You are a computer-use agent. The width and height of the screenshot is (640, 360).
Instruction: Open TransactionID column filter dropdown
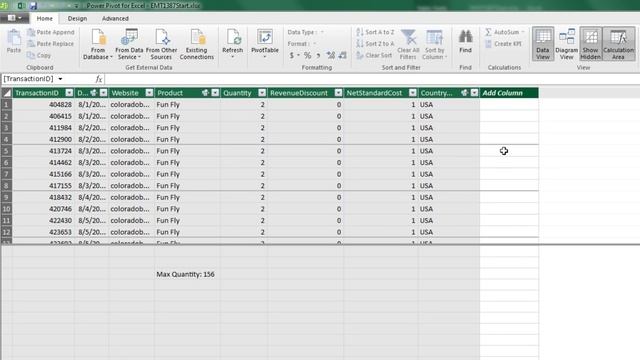(x=69, y=93)
